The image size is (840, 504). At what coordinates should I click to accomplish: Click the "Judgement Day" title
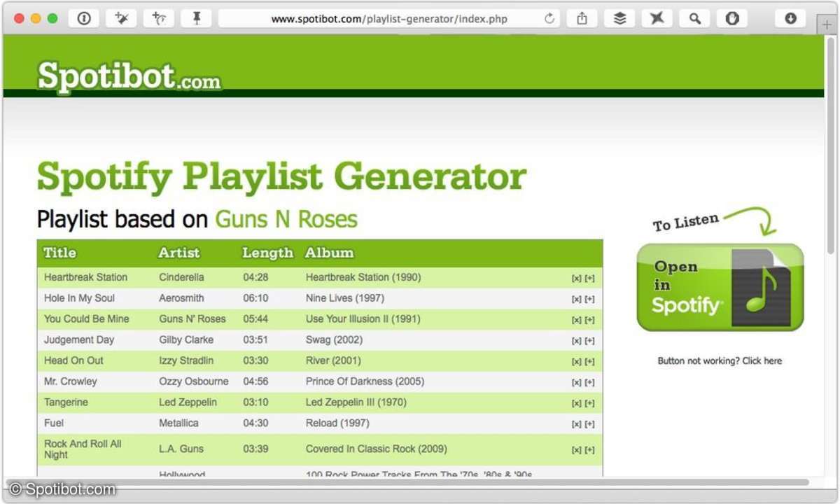pyautogui.click(x=79, y=340)
